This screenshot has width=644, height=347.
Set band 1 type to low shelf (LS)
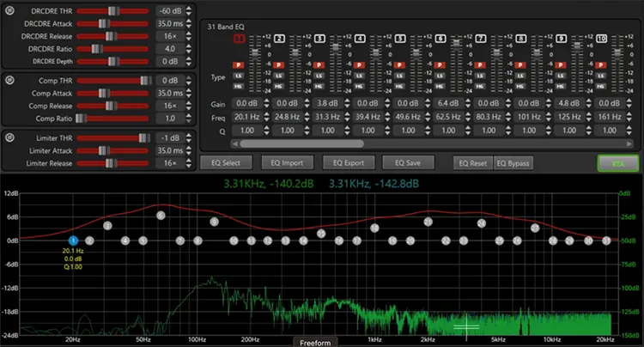pos(238,76)
